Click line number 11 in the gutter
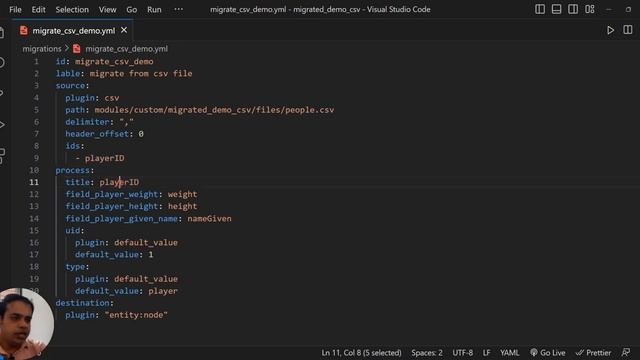 (x=34, y=182)
